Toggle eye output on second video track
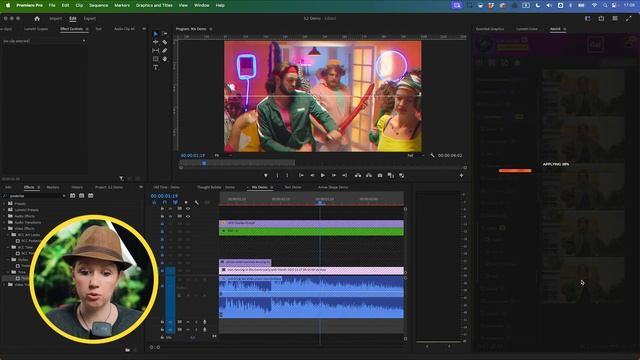This screenshot has height=360, width=640. pos(188,216)
